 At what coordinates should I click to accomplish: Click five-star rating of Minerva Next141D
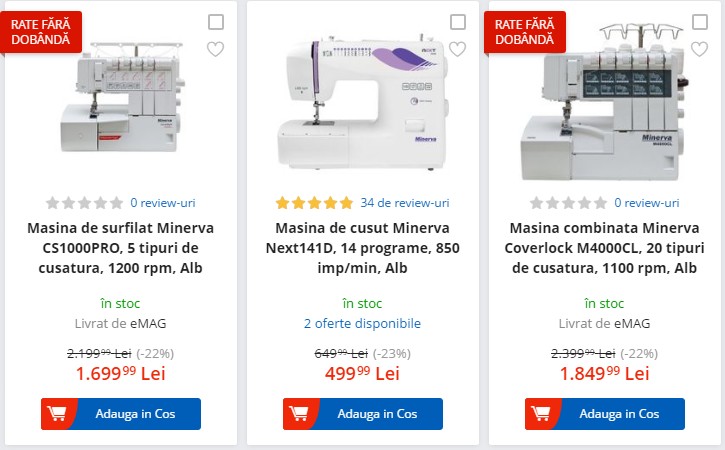tap(314, 203)
